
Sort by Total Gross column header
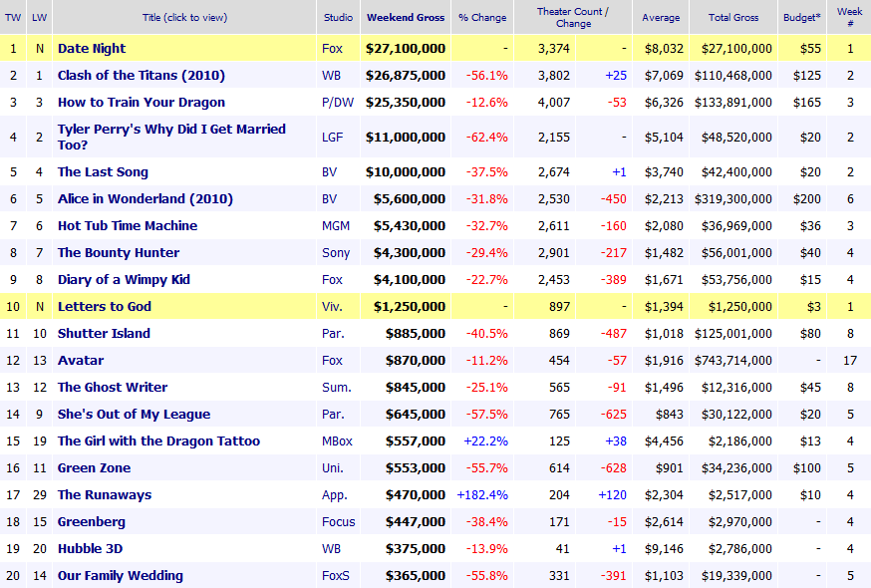click(733, 17)
